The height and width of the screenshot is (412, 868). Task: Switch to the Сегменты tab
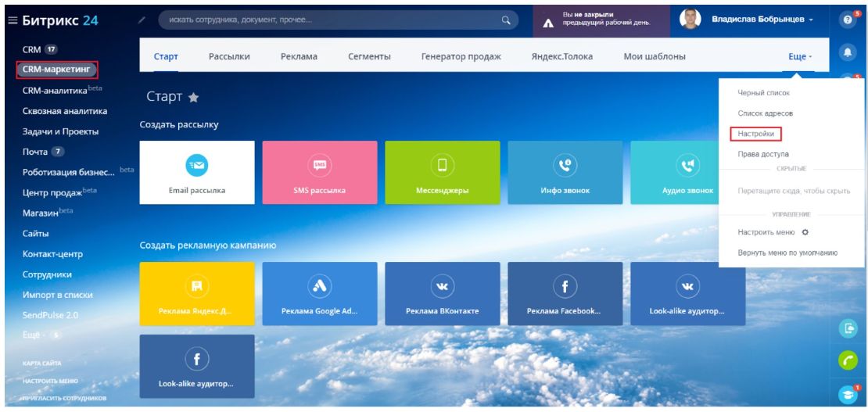pos(369,56)
